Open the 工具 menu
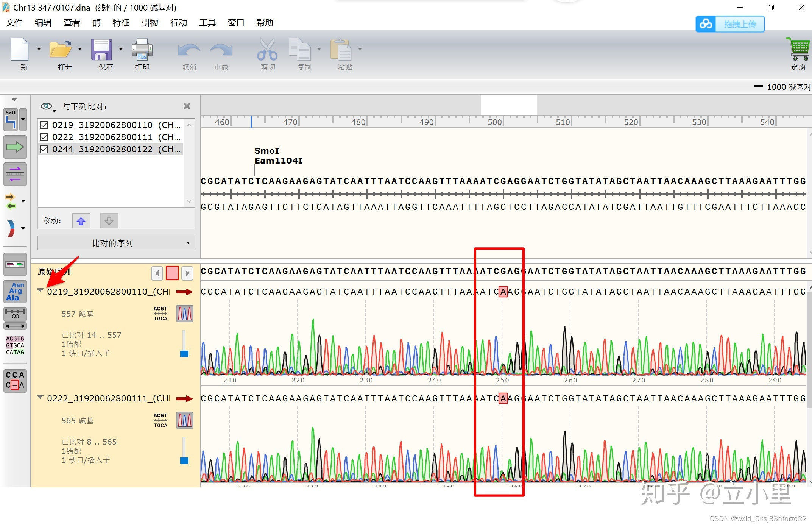The height and width of the screenshot is (526, 812). tap(207, 23)
